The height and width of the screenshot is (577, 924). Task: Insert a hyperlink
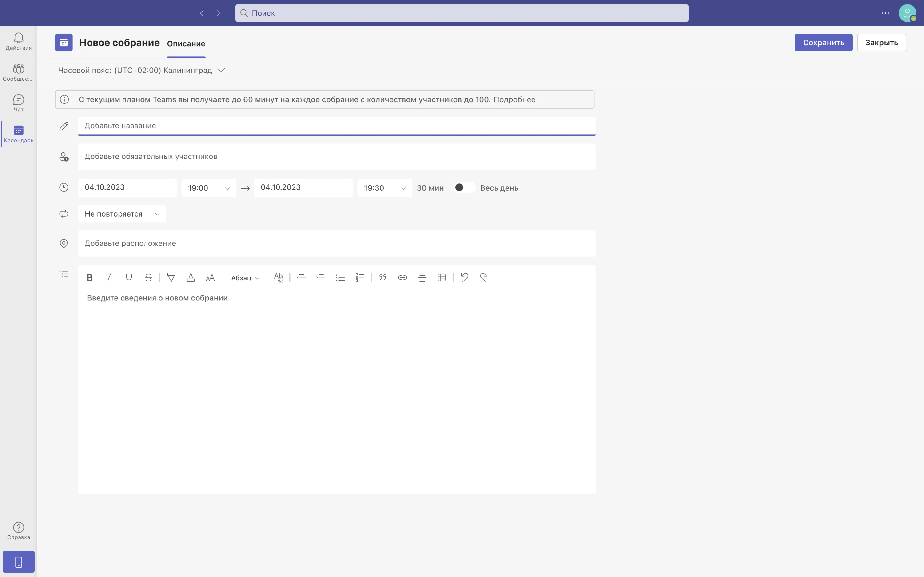coord(402,277)
